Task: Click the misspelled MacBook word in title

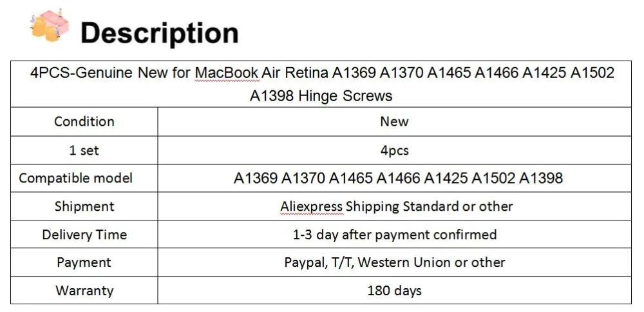Action: coord(227,73)
